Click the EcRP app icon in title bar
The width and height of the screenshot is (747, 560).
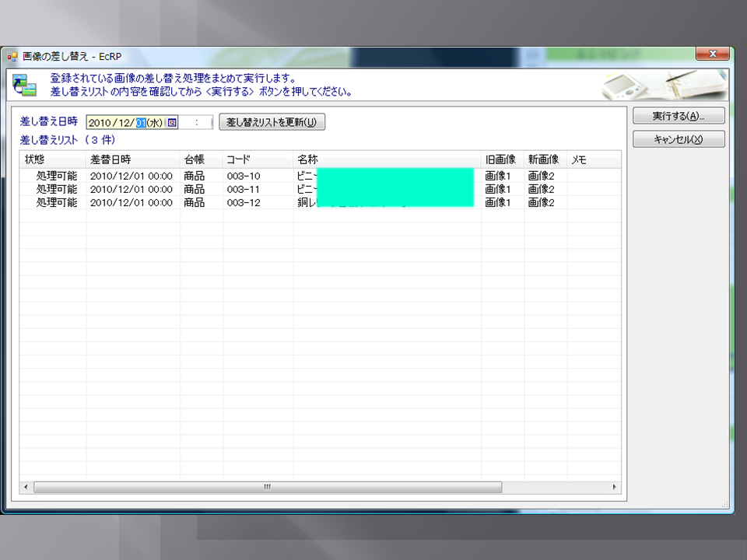point(12,56)
